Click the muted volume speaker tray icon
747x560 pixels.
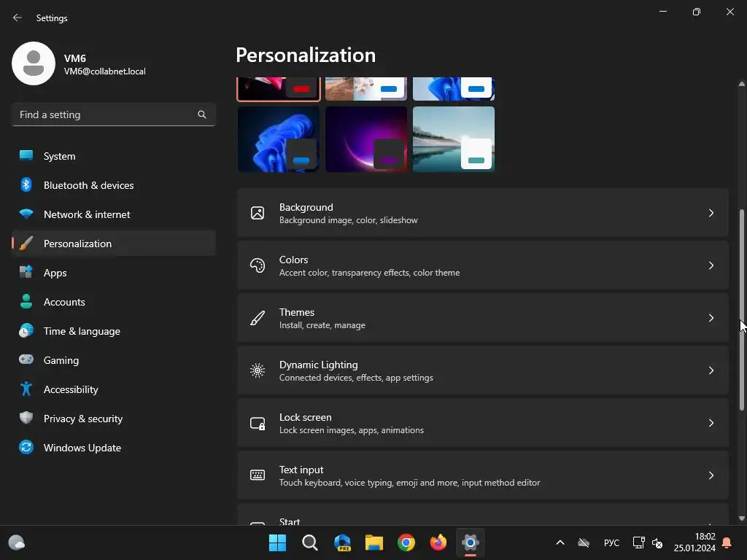[x=657, y=542]
